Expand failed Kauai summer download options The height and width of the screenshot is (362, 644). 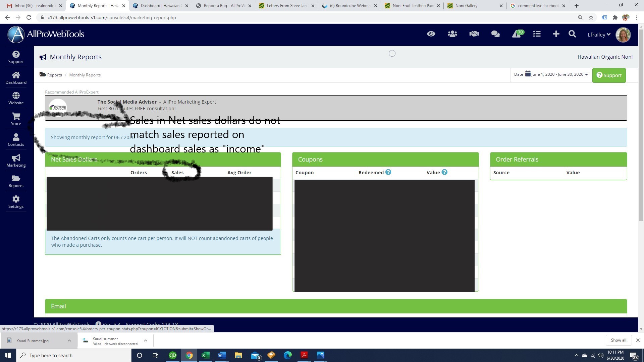[x=146, y=341]
